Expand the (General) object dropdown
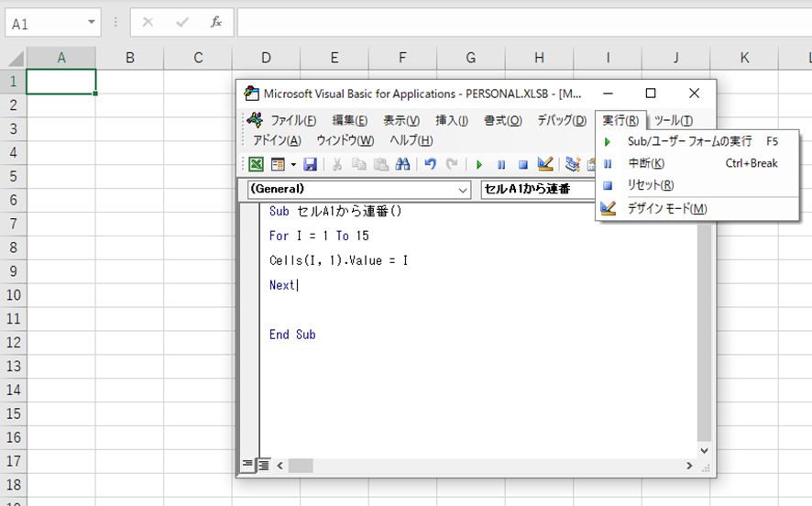The width and height of the screenshot is (812, 506). point(463,190)
